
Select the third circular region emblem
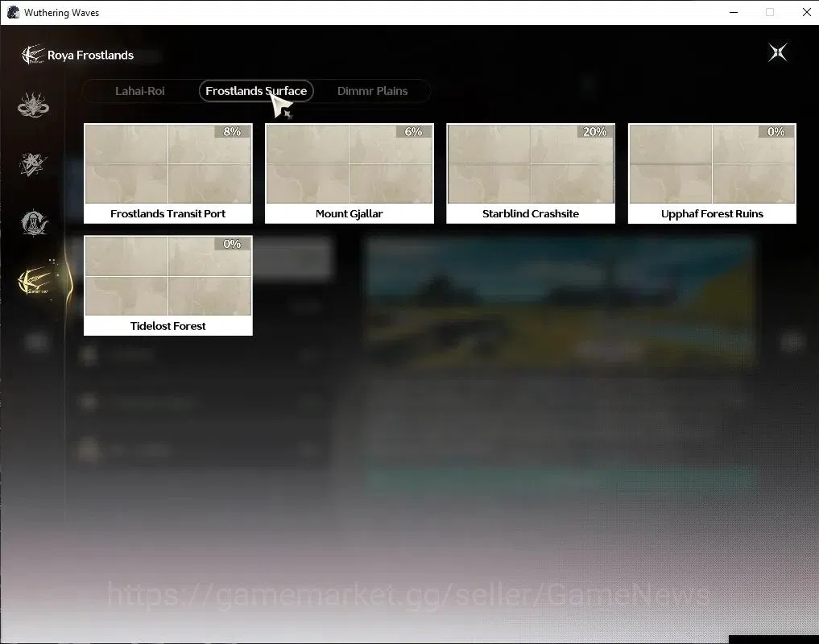point(34,223)
